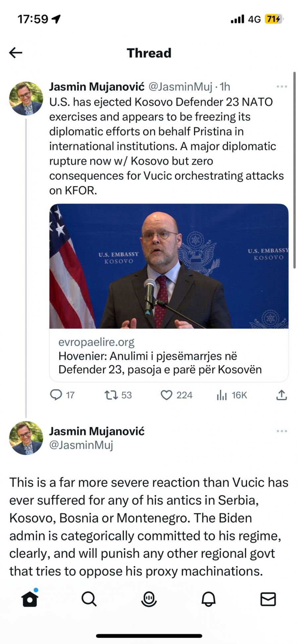Like the tweet with the heart icon

click(167, 395)
